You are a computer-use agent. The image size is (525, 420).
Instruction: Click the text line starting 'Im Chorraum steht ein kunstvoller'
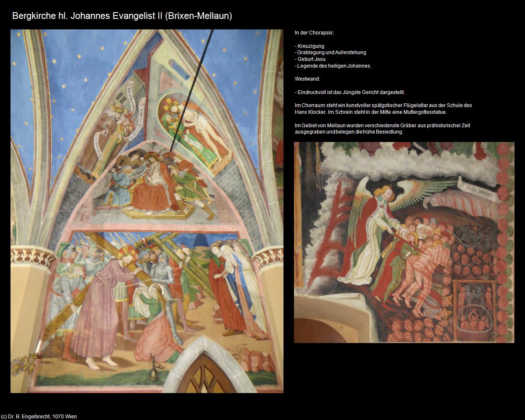point(383,105)
